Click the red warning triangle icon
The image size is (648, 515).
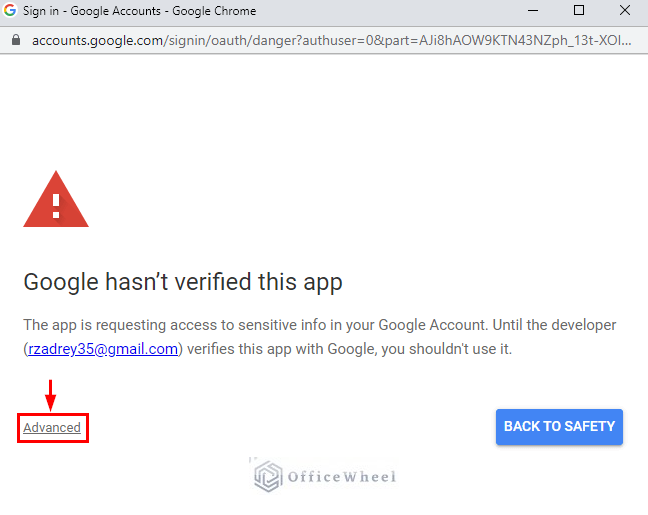click(56, 199)
